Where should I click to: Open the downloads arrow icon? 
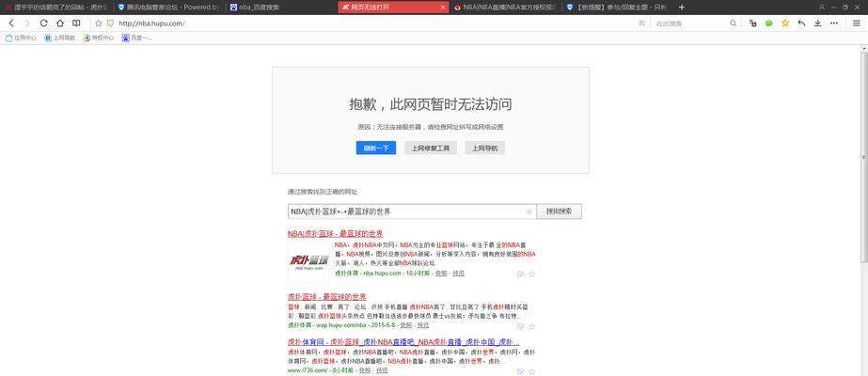click(x=817, y=23)
